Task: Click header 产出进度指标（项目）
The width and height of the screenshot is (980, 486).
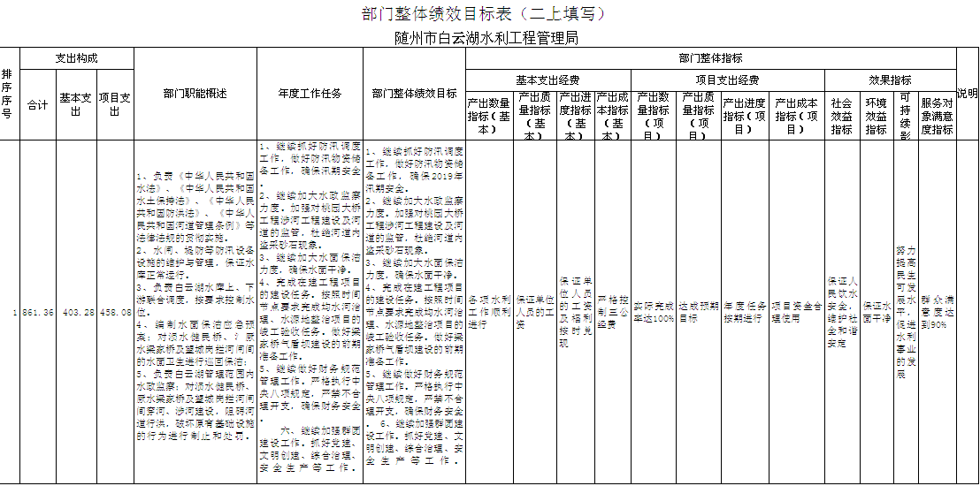Action: 745,115
